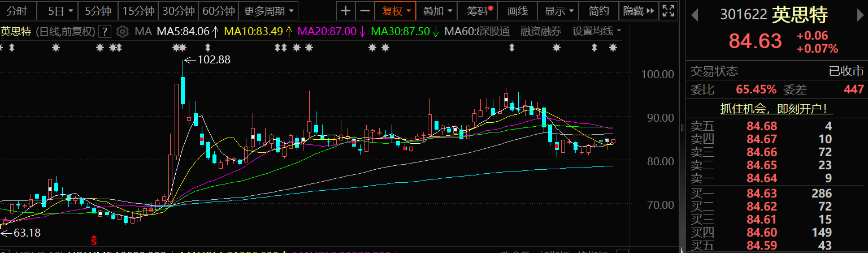Select the 15分钟 period tab

[137, 11]
